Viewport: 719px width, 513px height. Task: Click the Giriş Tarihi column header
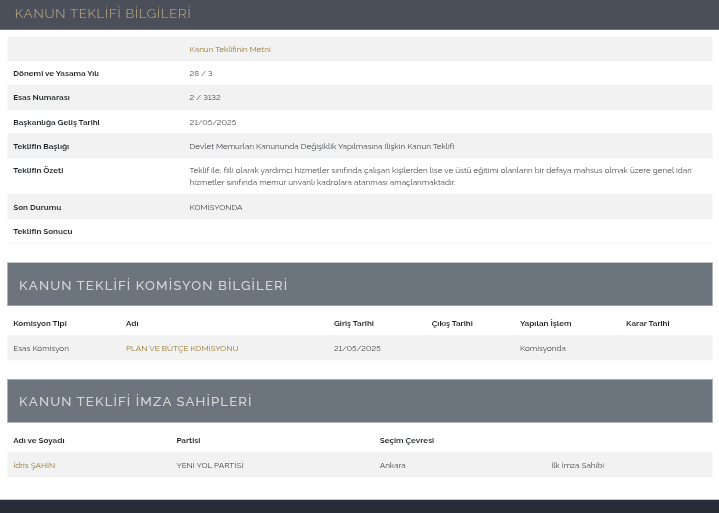click(x=354, y=324)
